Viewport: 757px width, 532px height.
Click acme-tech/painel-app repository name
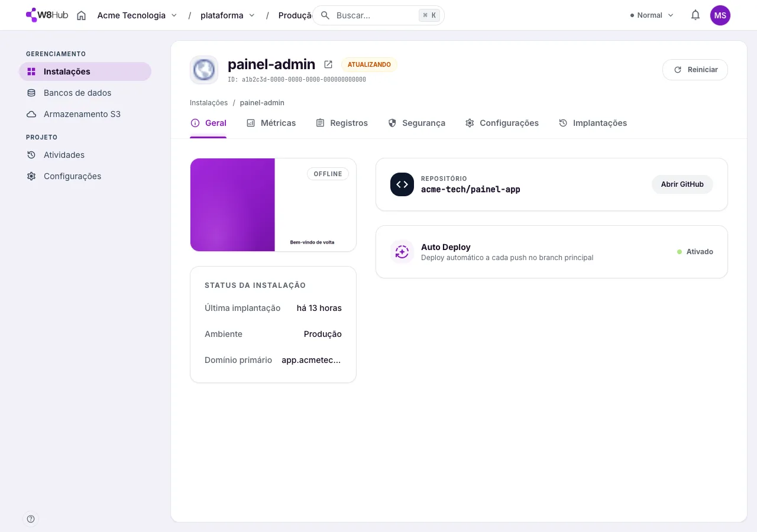click(x=471, y=190)
